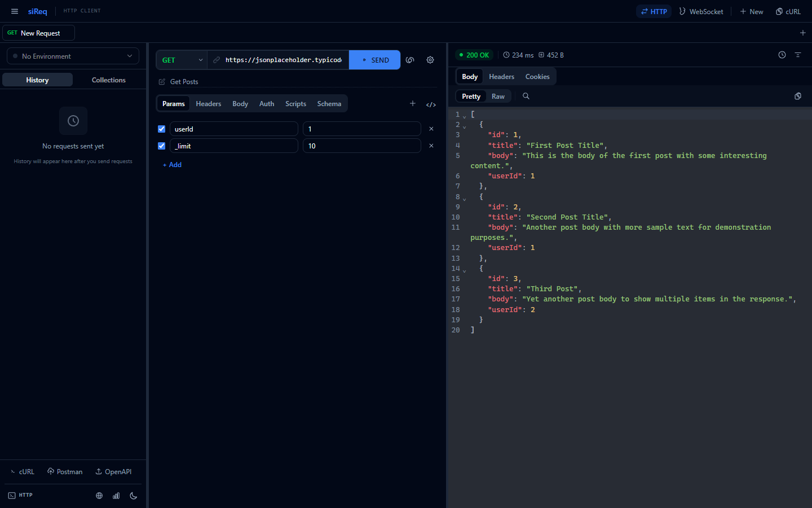This screenshot has height=508, width=812.
Task: Remove the userId parameter row
Action: click(431, 129)
